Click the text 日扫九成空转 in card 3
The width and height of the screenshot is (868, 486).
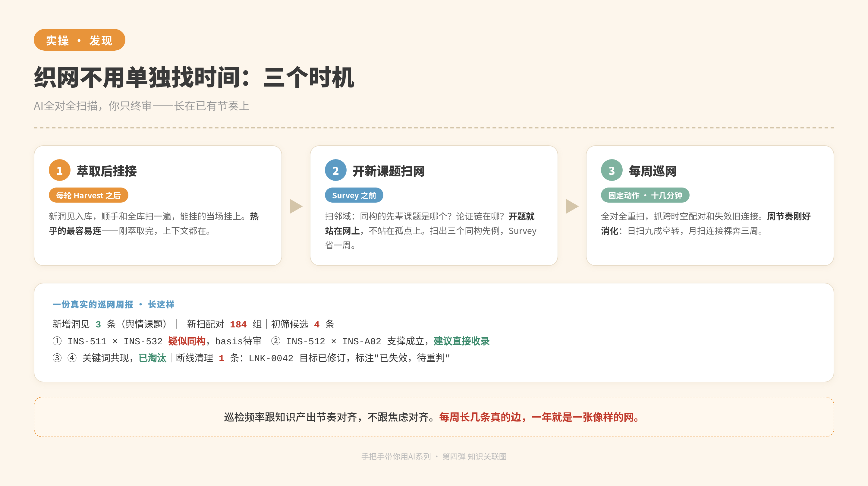(653, 231)
